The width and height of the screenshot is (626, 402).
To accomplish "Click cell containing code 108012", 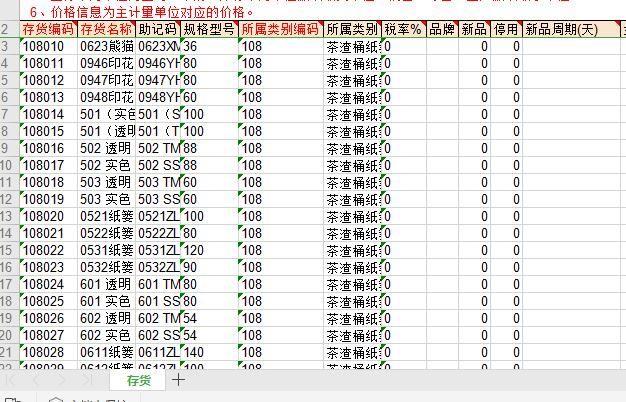I will coord(48,80).
